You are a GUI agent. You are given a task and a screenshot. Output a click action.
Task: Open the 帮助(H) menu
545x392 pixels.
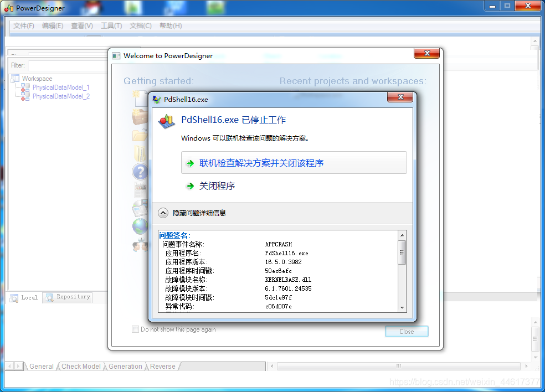pyautogui.click(x=171, y=25)
